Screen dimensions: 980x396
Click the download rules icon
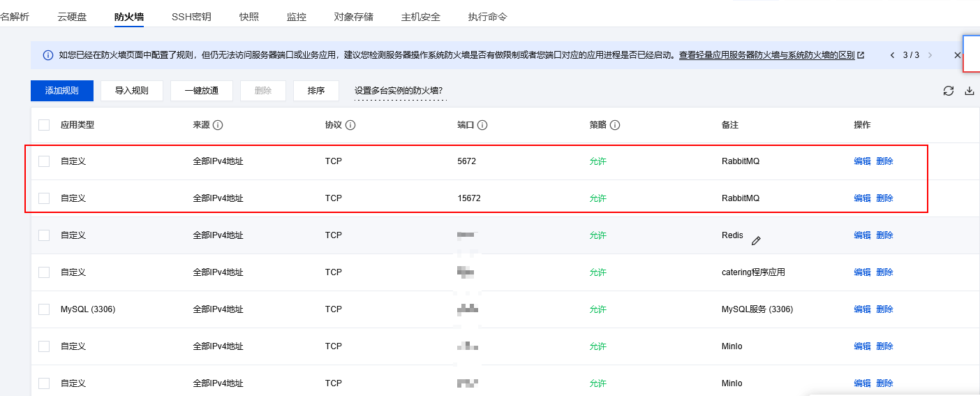[x=969, y=91]
